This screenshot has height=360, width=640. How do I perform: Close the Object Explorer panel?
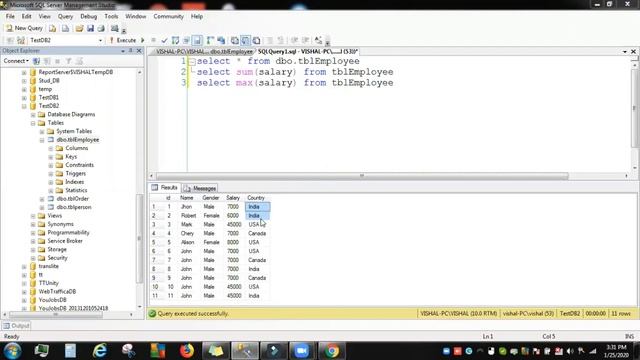pyautogui.click(x=139, y=51)
